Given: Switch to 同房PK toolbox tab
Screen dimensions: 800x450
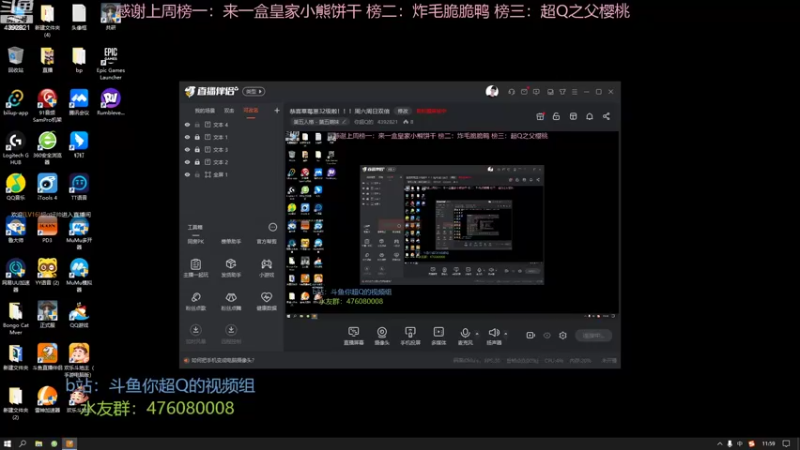Looking at the screenshot, I should [x=195, y=241].
